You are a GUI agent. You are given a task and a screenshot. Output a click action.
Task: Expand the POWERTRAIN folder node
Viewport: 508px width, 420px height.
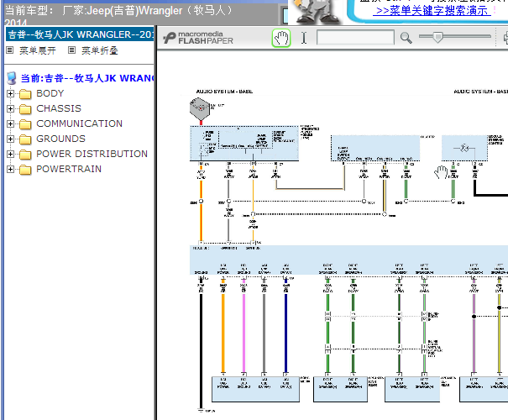click(10, 169)
